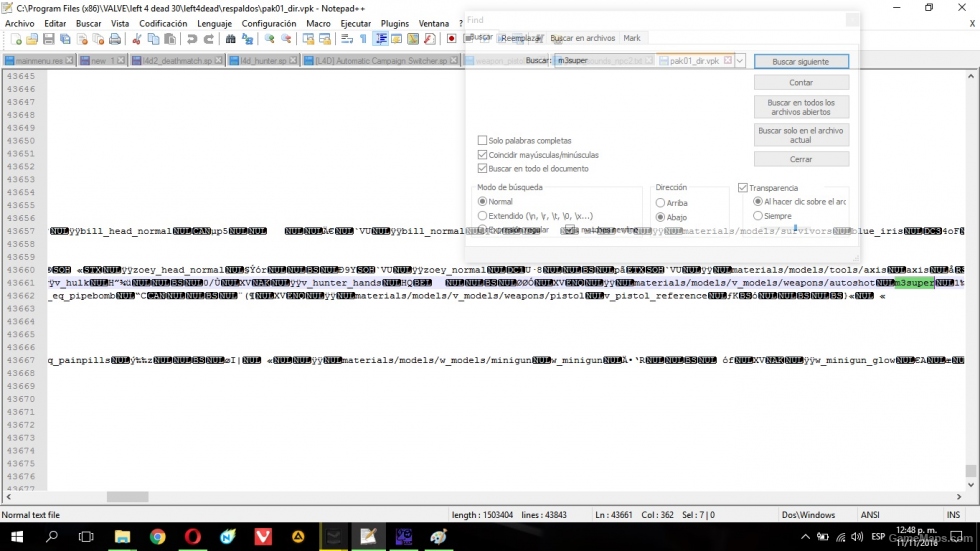Cut selection with scissors icon

[x=136, y=39]
